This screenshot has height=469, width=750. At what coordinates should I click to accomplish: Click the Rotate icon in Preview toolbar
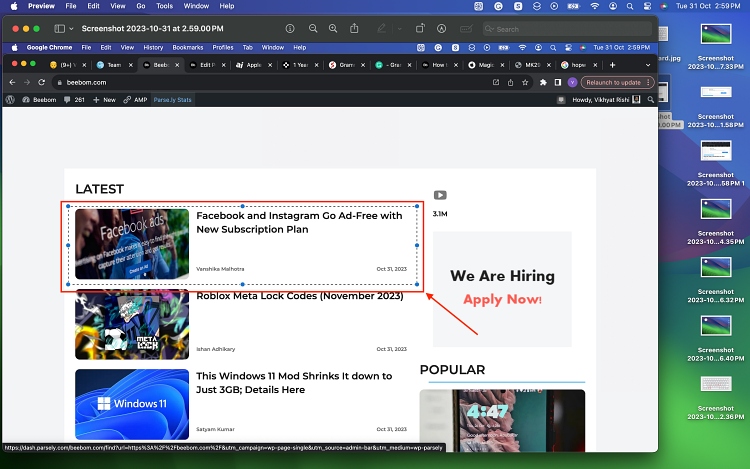click(419, 29)
